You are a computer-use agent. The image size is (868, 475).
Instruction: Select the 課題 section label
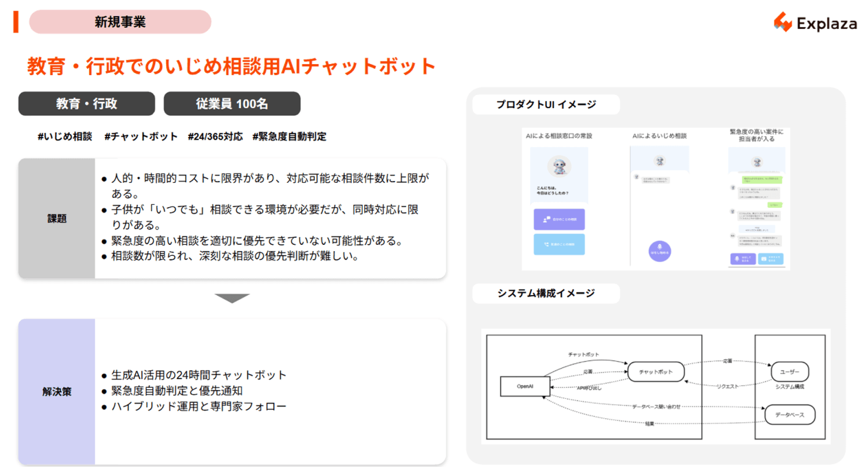[x=56, y=219]
